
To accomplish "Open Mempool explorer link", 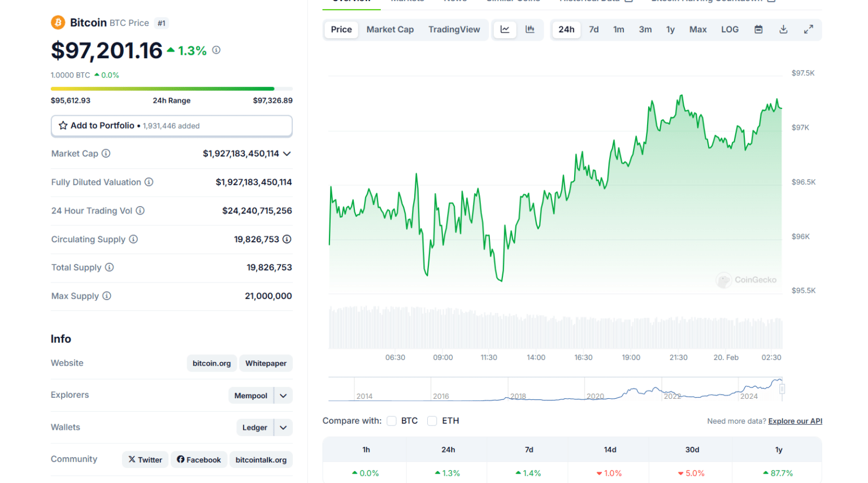I will point(251,395).
